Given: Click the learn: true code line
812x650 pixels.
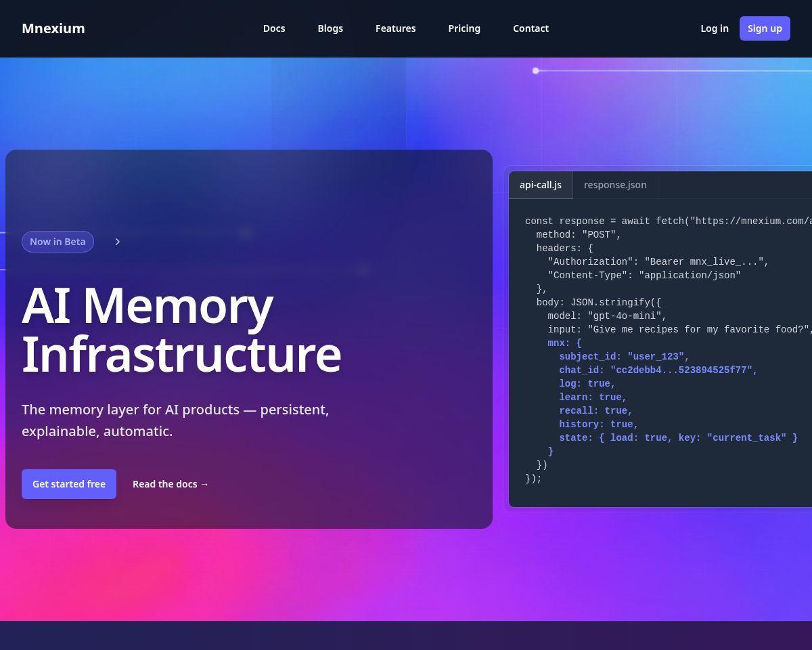Looking at the screenshot, I should pyautogui.click(x=593, y=397).
